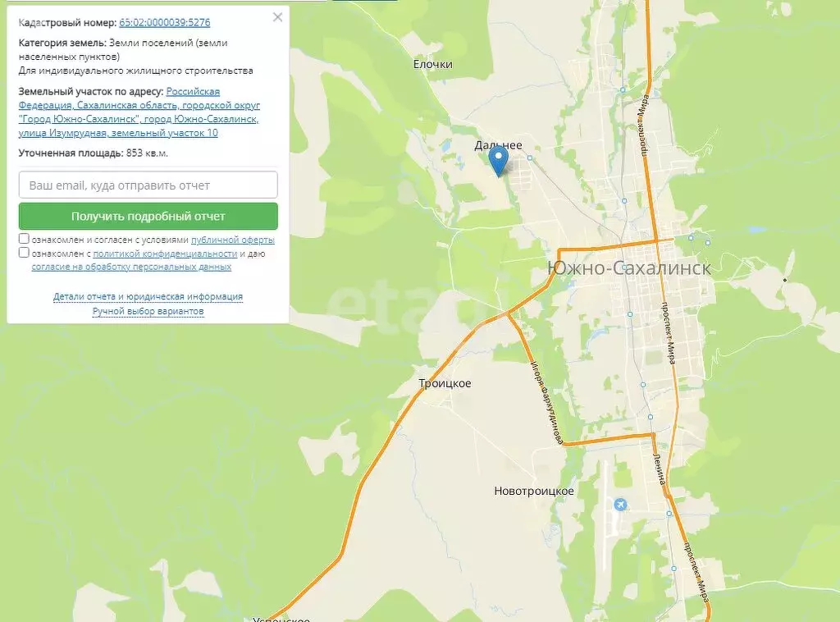This screenshot has width=840, height=622.
Task: Click the airport airplane icon on map
Action: 620,505
